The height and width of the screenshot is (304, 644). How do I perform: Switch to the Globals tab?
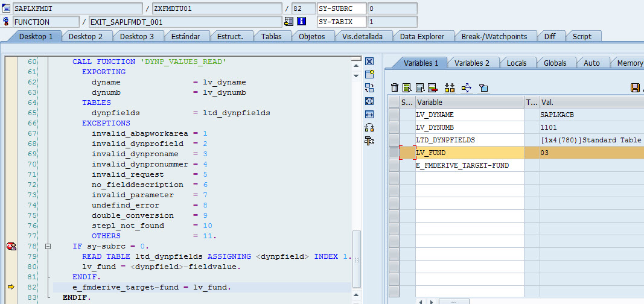(x=555, y=63)
